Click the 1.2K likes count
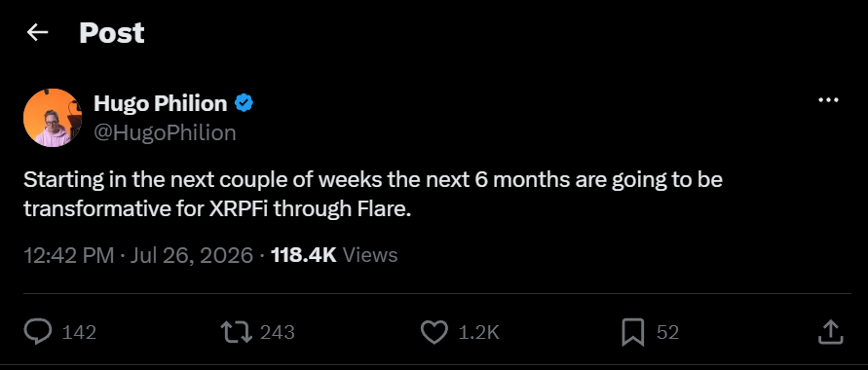The image size is (868, 370). coord(479,332)
